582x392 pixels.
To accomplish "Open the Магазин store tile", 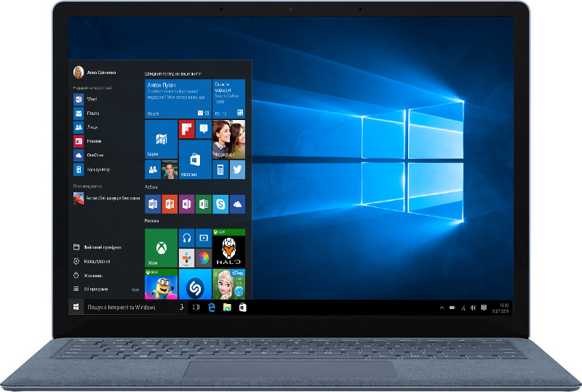I will pyautogui.click(x=195, y=159).
